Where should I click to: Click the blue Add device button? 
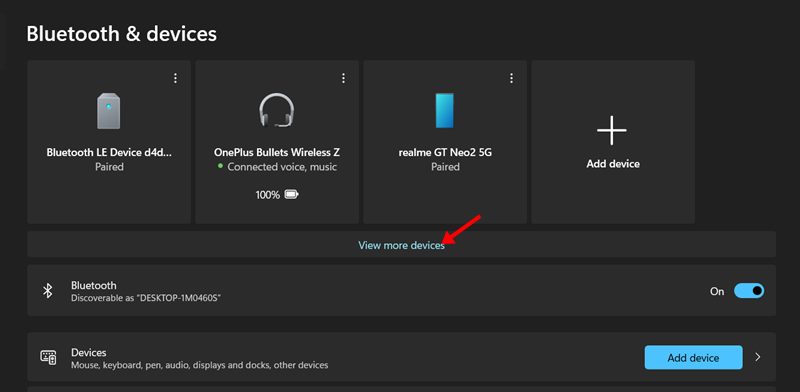tap(693, 357)
